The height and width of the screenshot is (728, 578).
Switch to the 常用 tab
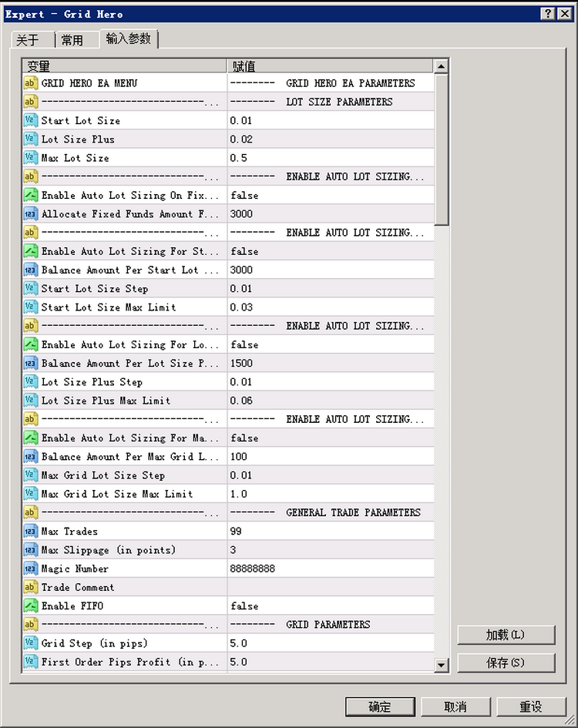(x=76, y=40)
